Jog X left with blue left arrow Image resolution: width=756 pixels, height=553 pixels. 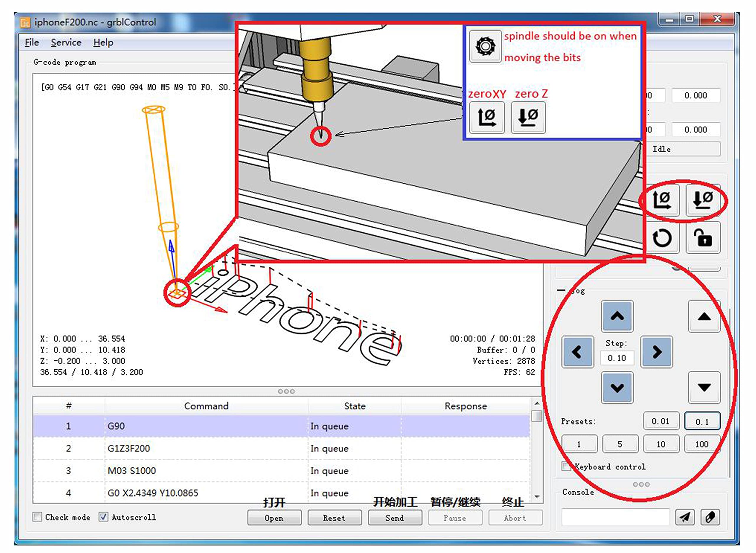(578, 352)
